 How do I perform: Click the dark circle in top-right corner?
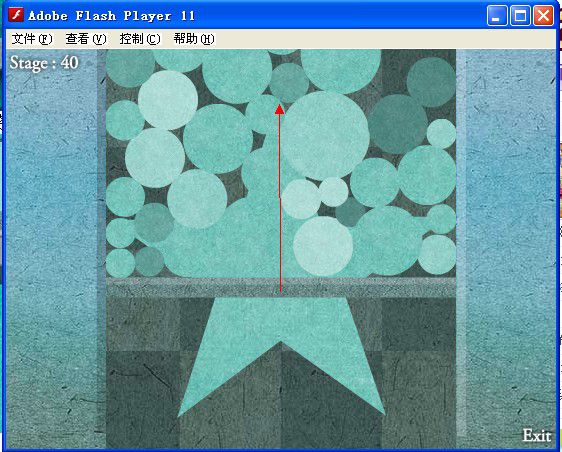(431, 82)
